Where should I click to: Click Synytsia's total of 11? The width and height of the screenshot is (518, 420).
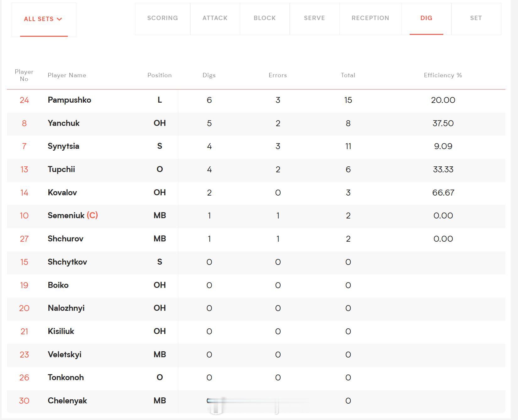348,146
